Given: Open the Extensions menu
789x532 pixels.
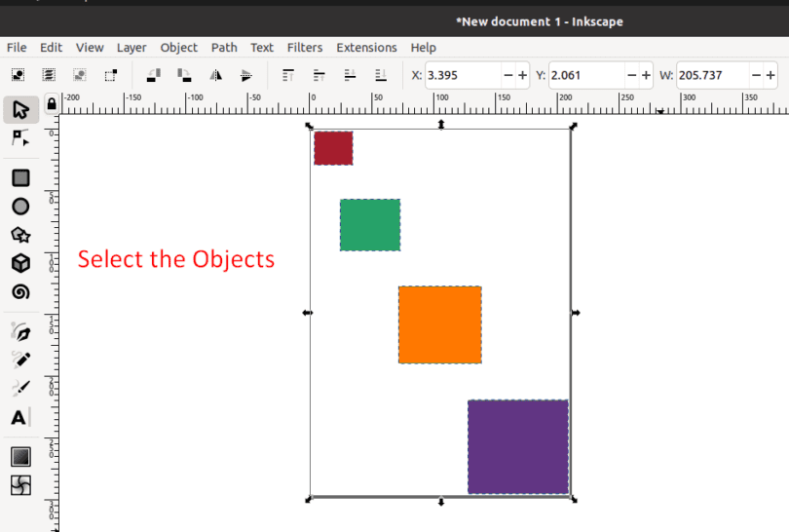Looking at the screenshot, I should pos(367,48).
